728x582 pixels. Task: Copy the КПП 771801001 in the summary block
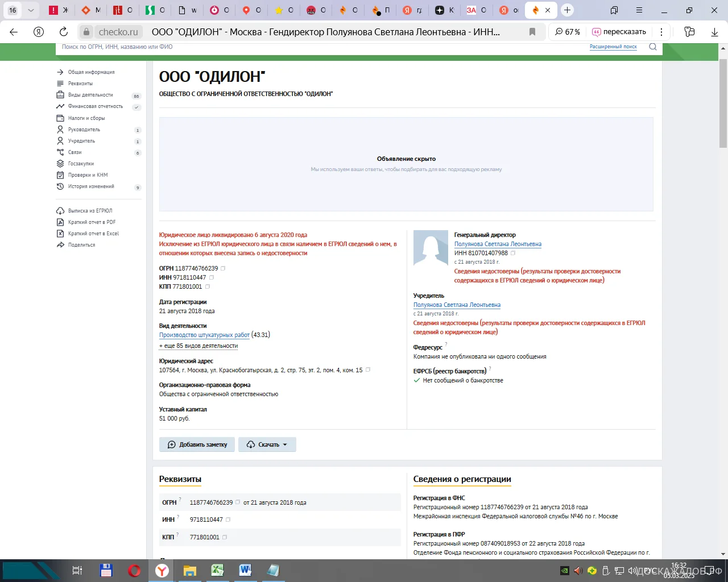pyautogui.click(x=207, y=286)
